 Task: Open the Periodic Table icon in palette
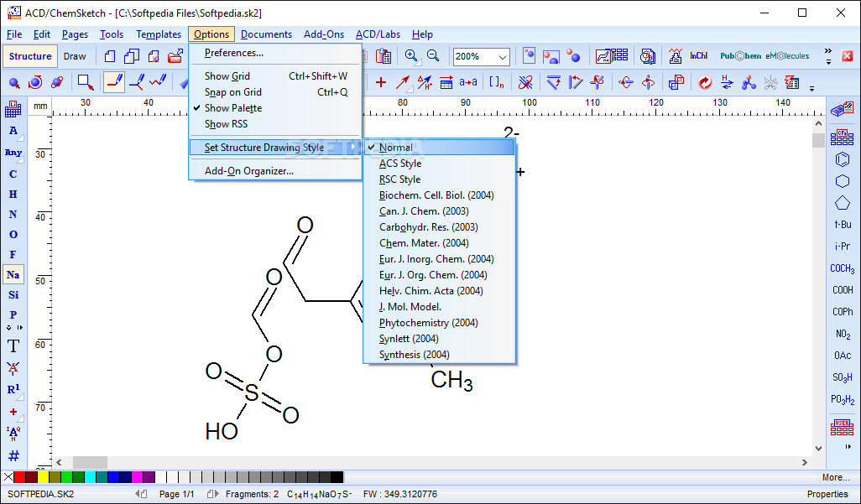(13, 109)
